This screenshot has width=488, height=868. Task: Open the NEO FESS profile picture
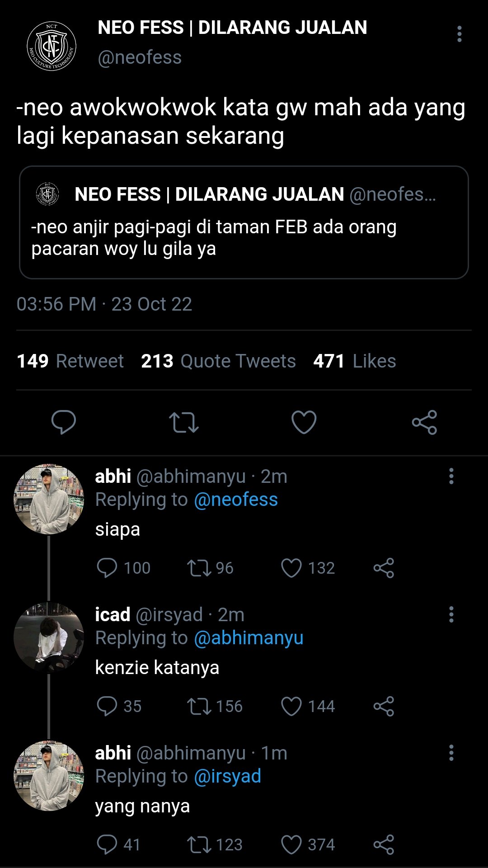click(52, 46)
